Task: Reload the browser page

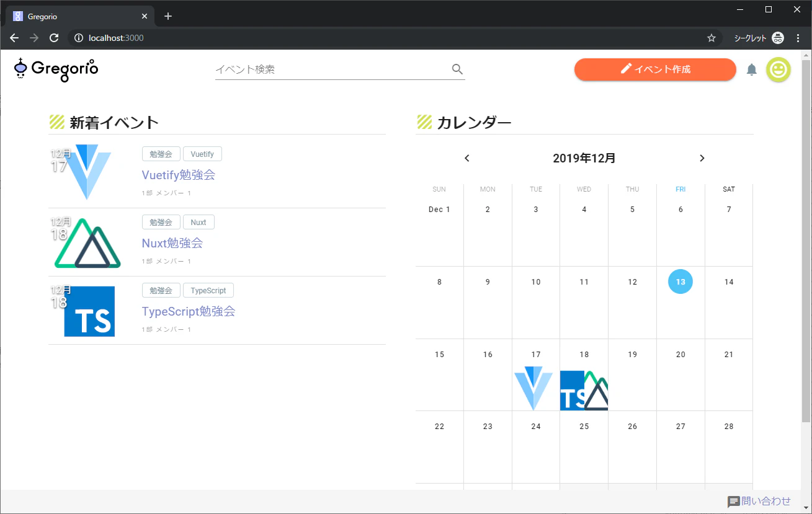Action: click(x=54, y=38)
